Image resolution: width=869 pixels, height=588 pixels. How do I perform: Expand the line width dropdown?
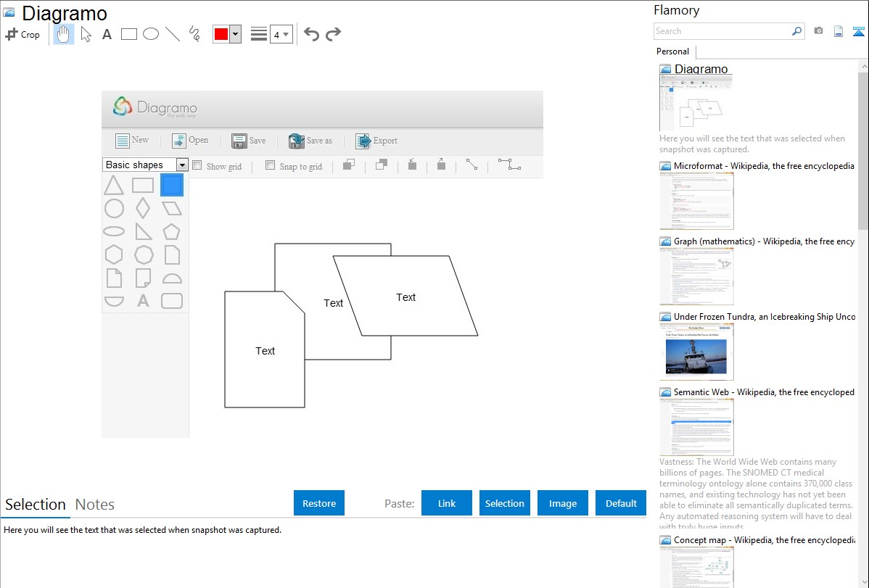(x=281, y=34)
